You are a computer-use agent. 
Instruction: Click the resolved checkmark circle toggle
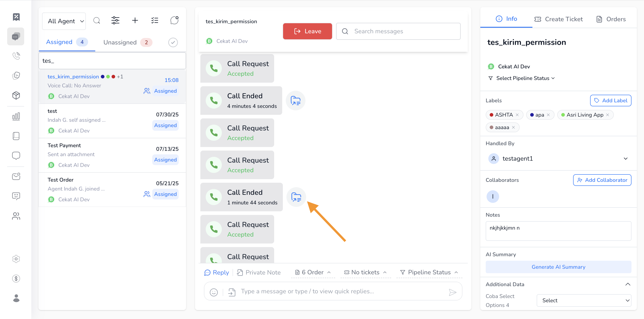(173, 42)
